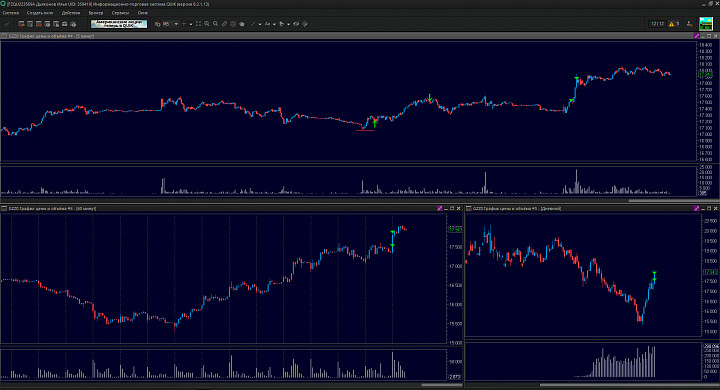Open the Система menu

coord(11,13)
